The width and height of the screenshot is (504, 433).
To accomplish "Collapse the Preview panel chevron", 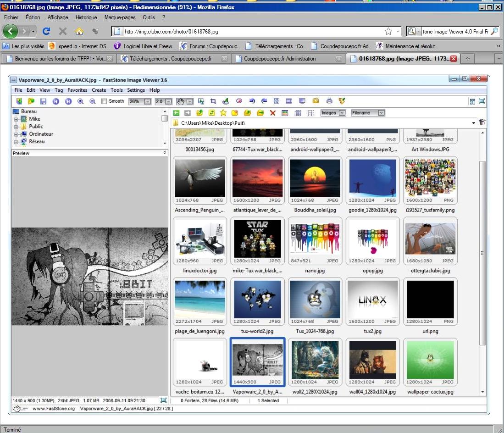I will (x=165, y=152).
